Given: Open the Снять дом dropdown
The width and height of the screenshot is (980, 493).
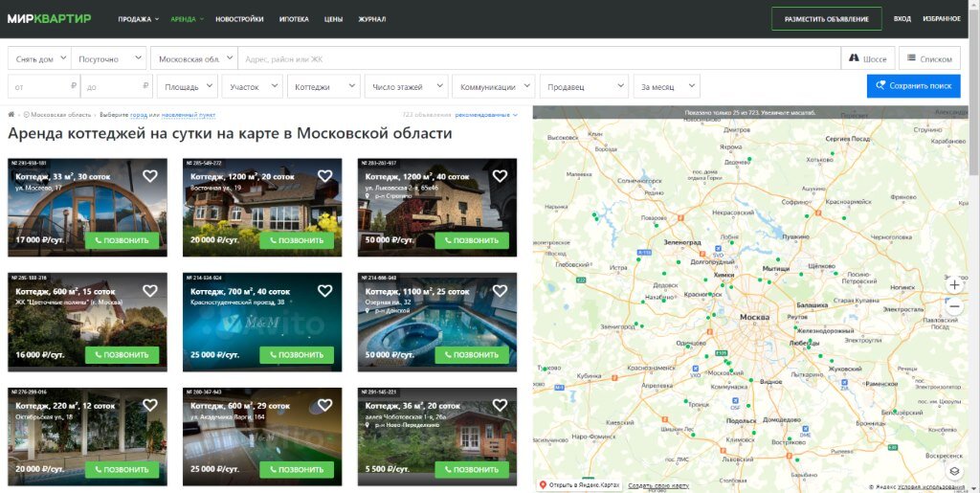Looking at the screenshot, I should pos(39,58).
